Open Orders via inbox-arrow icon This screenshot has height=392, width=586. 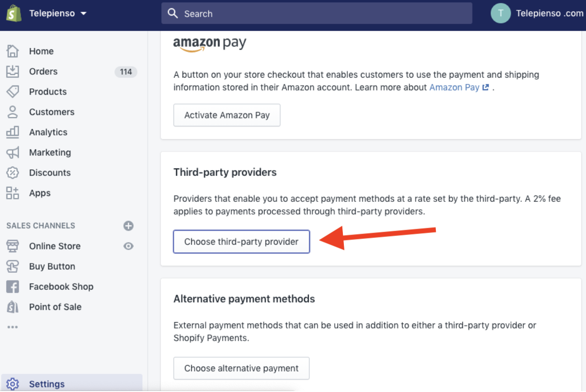(12, 71)
